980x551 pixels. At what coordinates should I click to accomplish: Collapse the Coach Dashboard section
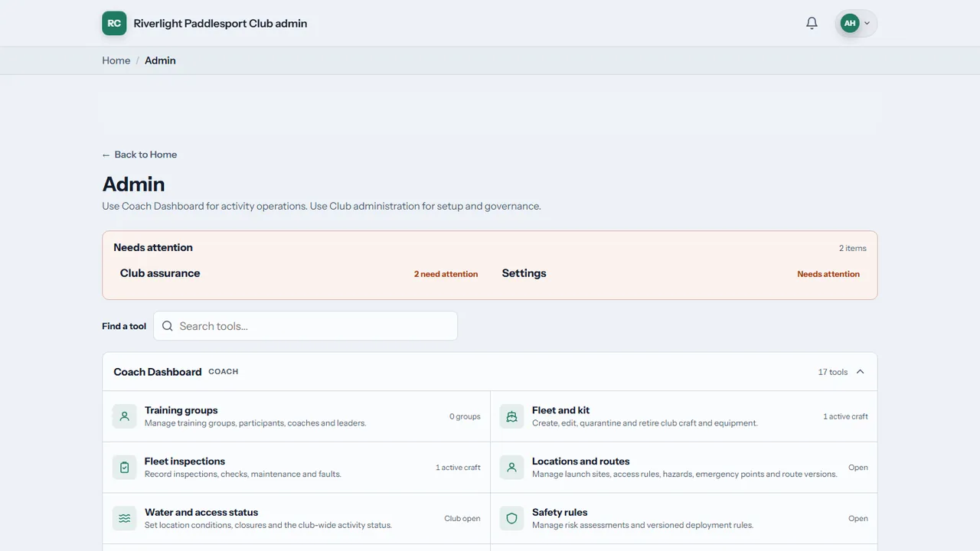(860, 372)
